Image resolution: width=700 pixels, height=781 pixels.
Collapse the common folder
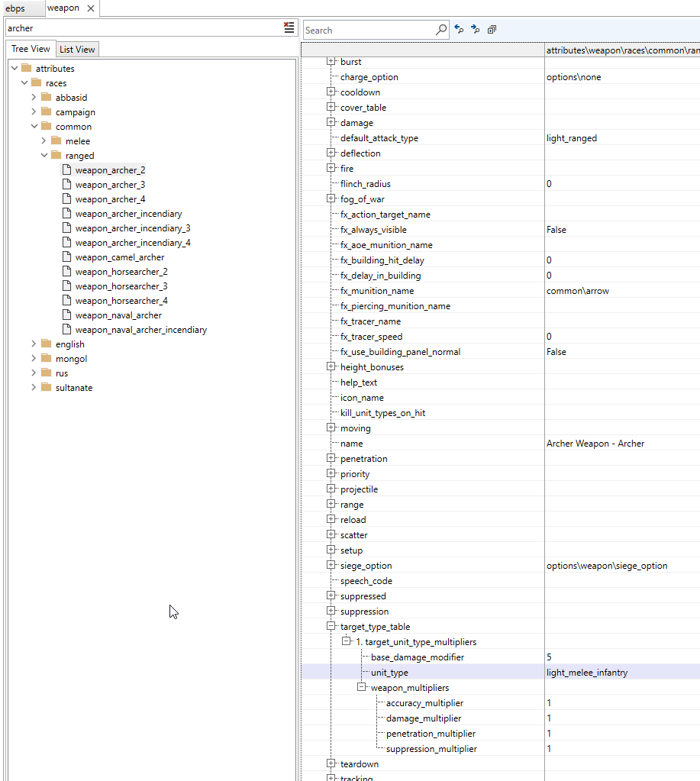34,126
